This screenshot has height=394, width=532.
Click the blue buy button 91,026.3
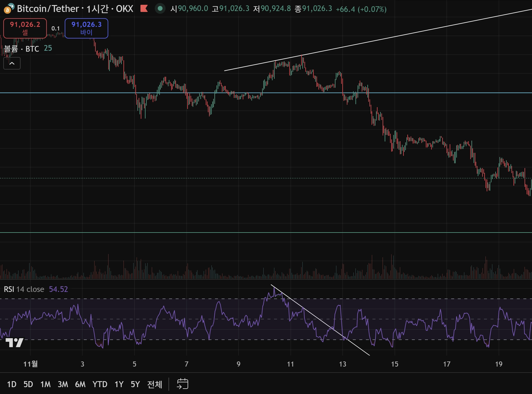[86, 28]
